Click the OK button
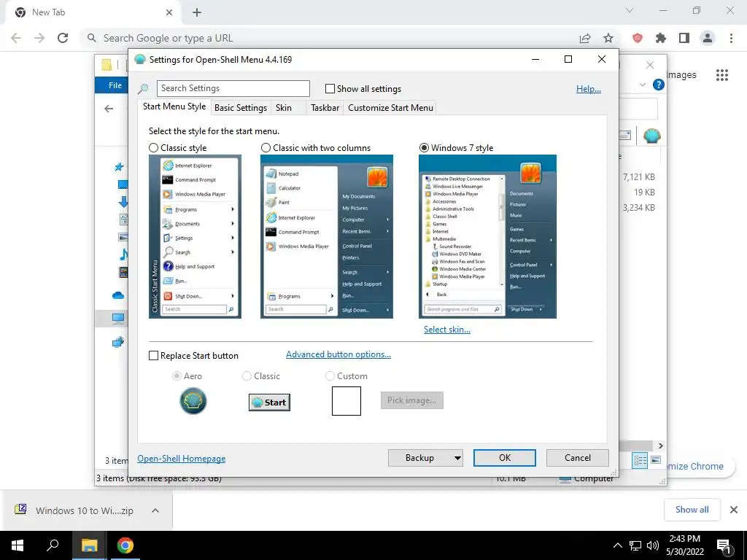The image size is (747, 560). (505, 458)
